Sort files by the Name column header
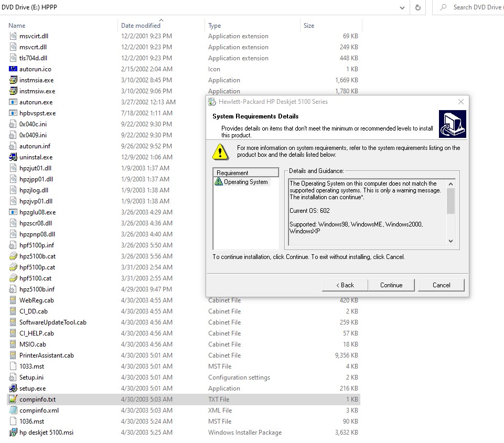The height and width of the screenshot is (443, 504). 17,26
